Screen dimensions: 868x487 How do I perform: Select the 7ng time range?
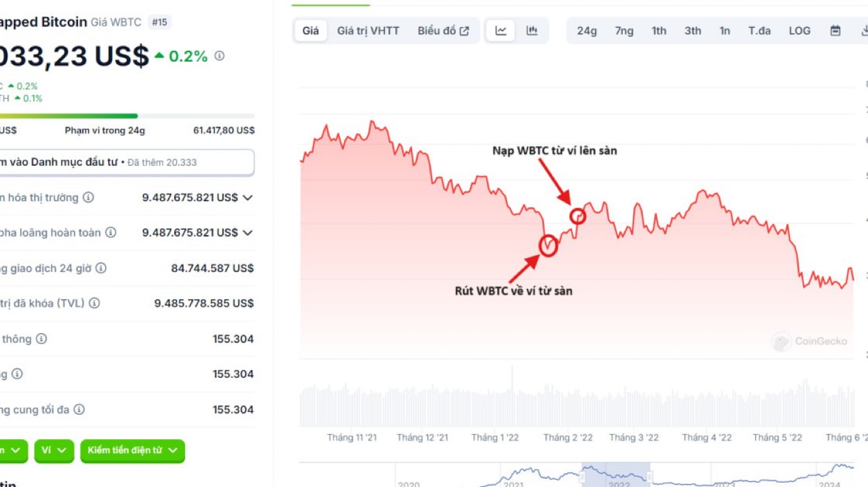tap(624, 31)
